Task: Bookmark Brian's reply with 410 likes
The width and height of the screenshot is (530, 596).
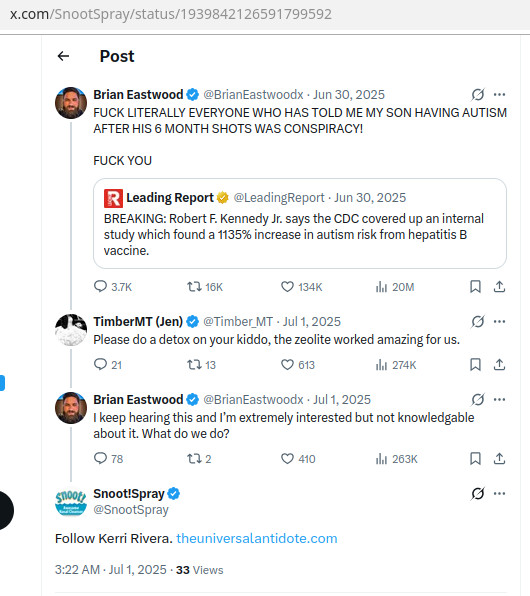Action: click(x=475, y=458)
